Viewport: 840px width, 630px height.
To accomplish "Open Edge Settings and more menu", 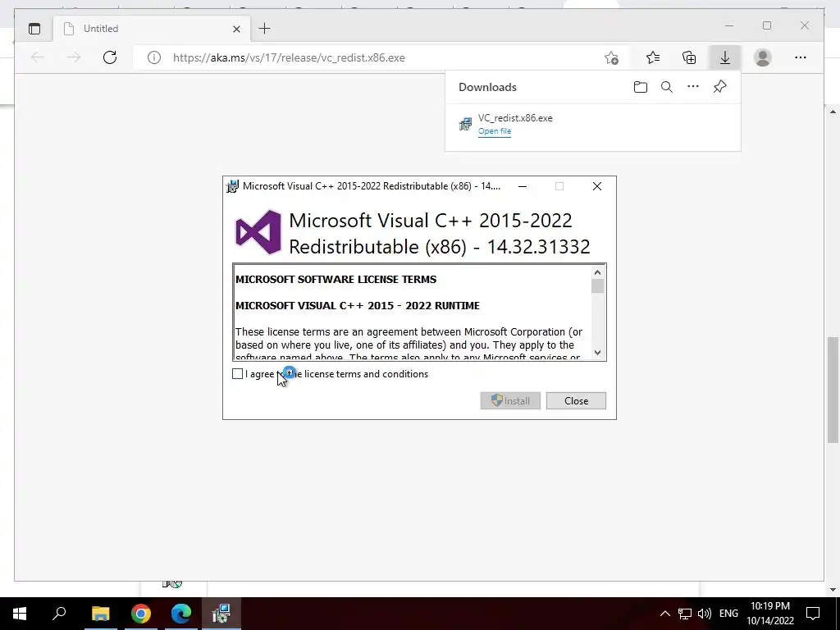I will 801,57.
